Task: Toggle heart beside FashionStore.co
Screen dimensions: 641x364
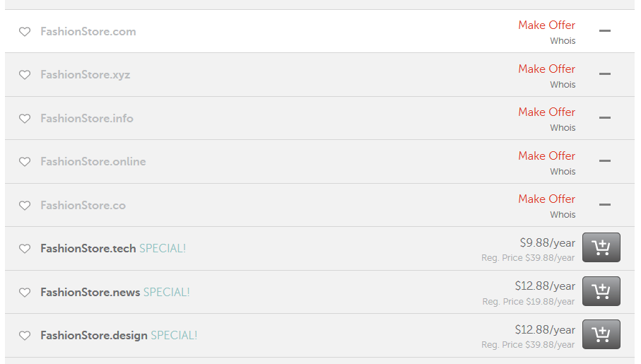Action: coord(25,205)
